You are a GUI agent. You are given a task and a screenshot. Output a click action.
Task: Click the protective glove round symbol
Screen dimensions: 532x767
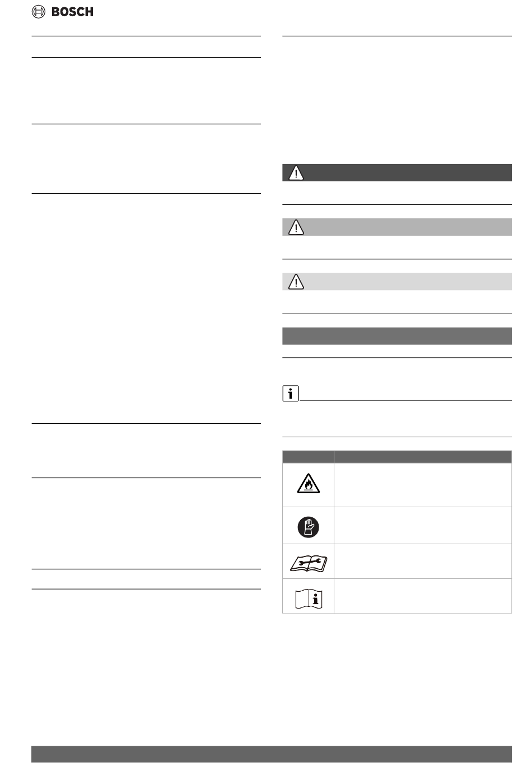tap(308, 526)
